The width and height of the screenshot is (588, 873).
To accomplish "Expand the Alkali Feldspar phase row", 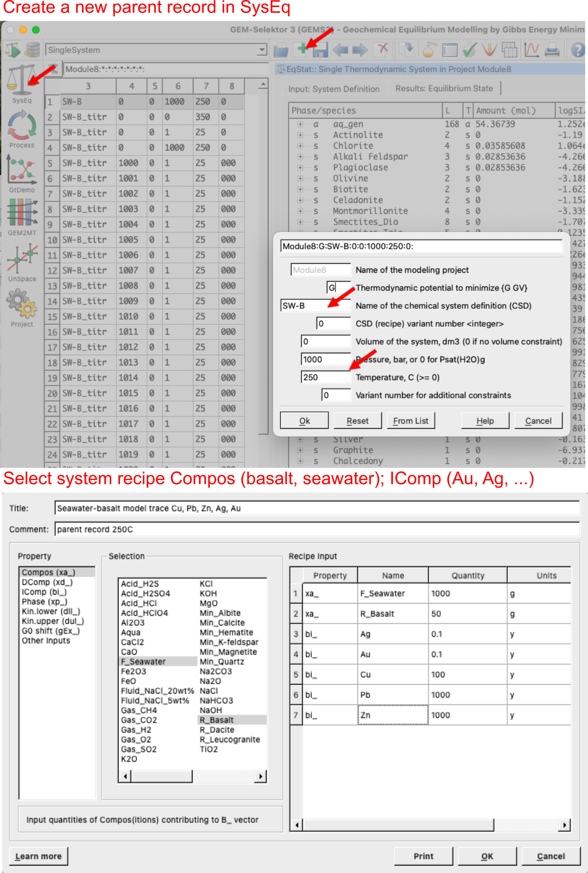I will (300, 157).
